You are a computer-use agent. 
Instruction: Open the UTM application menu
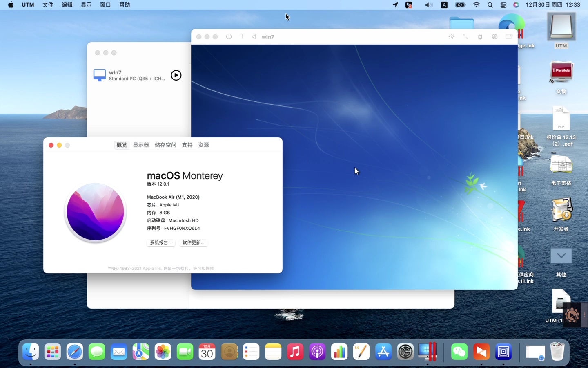coord(28,5)
